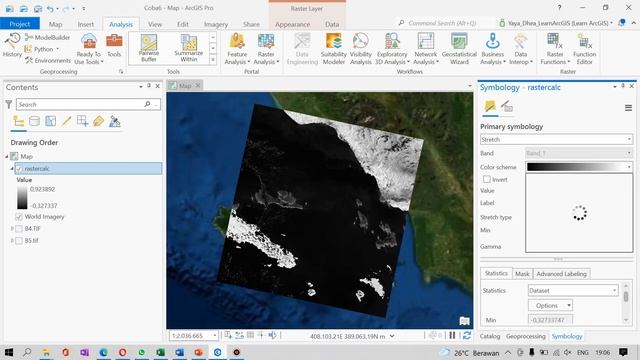
Task: Open Visibility Analysis
Action: tap(361, 49)
